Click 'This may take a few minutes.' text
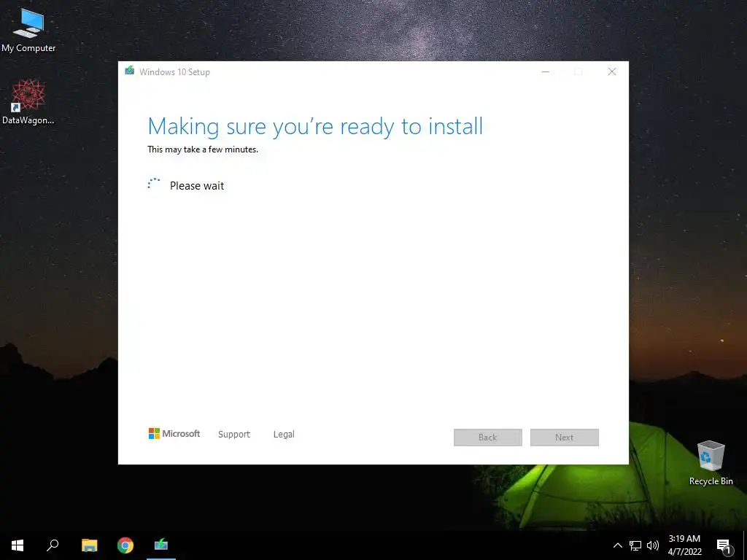 (x=203, y=149)
